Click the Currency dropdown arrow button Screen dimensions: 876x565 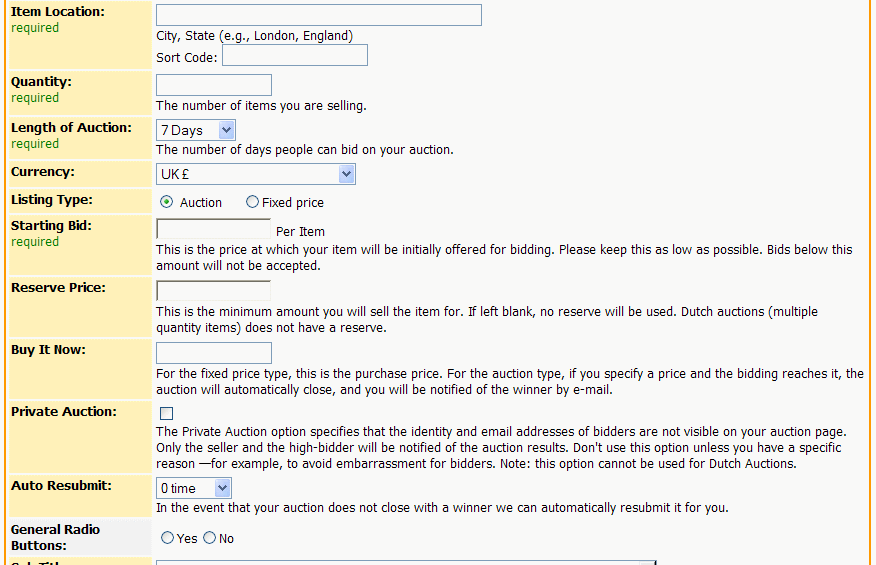pyautogui.click(x=346, y=174)
